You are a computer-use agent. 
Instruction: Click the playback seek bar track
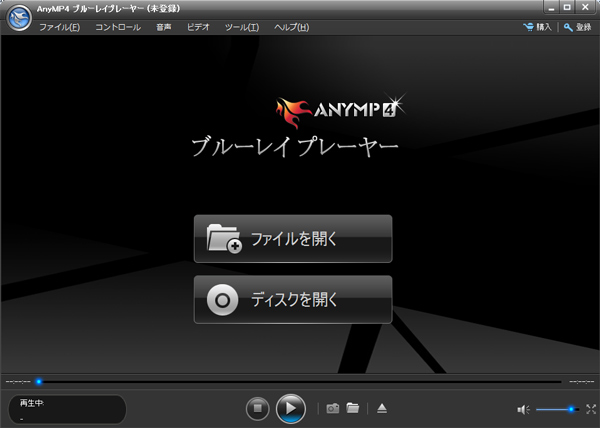300,382
